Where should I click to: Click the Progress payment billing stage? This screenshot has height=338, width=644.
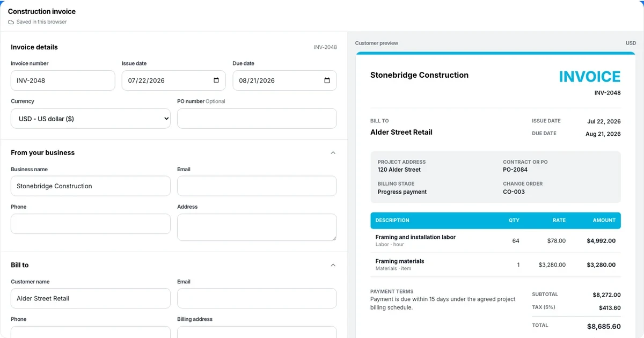pyautogui.click(x=402, y=192)
